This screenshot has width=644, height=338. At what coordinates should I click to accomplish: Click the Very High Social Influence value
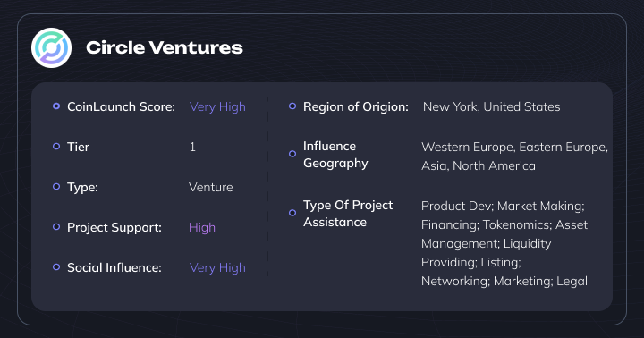[x=217, y=267]
